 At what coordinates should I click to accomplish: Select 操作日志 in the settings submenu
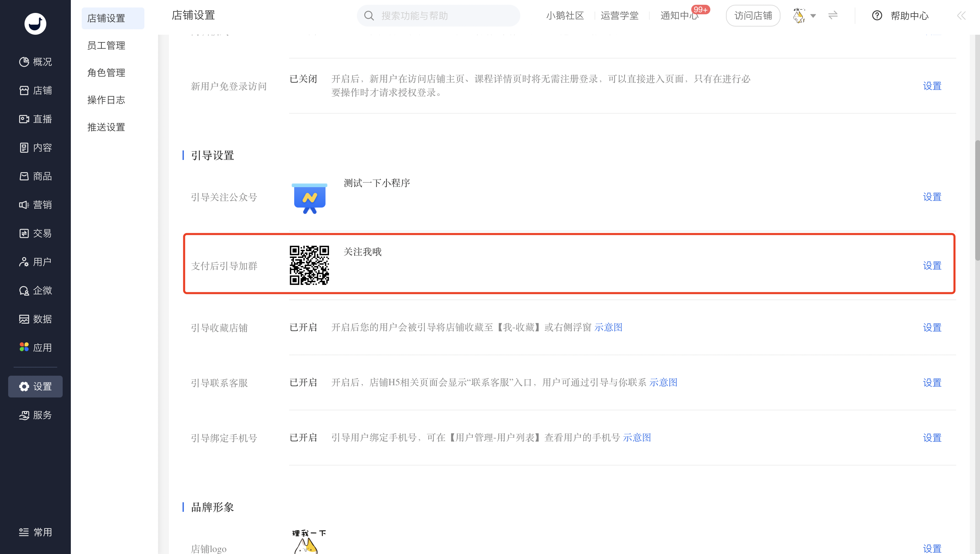click(x=106, y=100)
